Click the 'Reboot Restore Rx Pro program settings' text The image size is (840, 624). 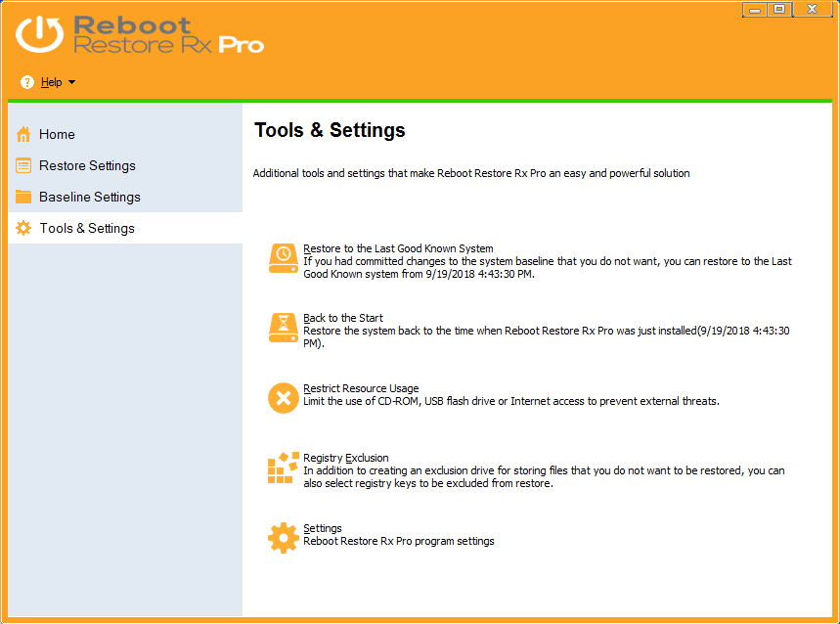pyautogui.click(x=399, y=541)
